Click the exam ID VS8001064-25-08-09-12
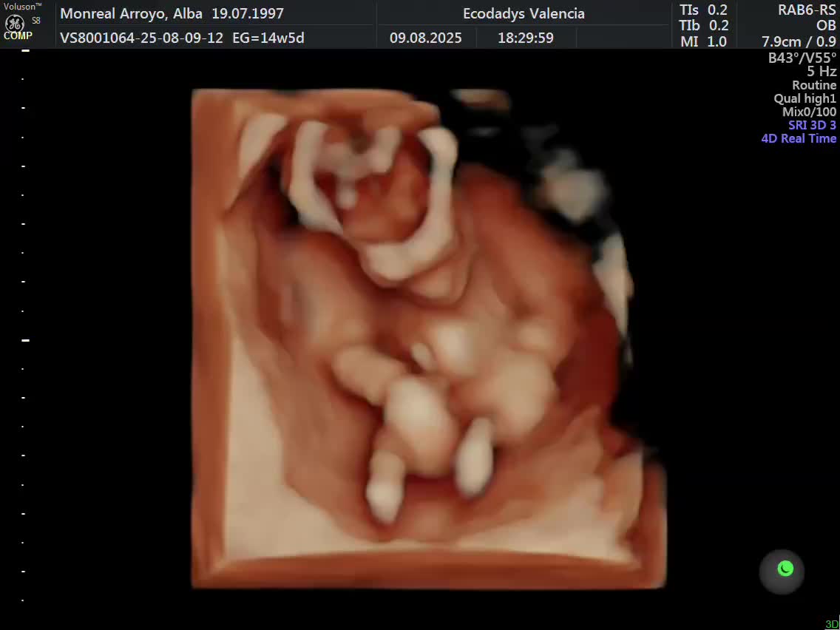This screenshot has height=630, width=840. 141,38
